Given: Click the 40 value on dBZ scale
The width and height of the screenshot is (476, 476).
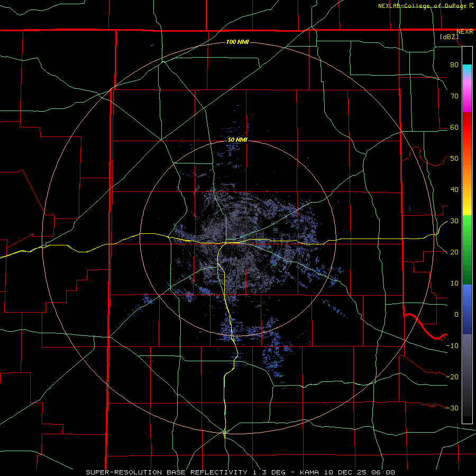Looking at the screenshot, I should pos(454,190).
